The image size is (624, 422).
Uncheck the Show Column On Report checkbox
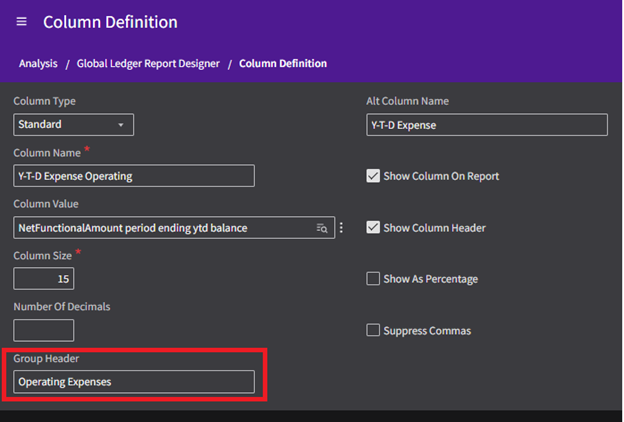(x=374, y=176)
